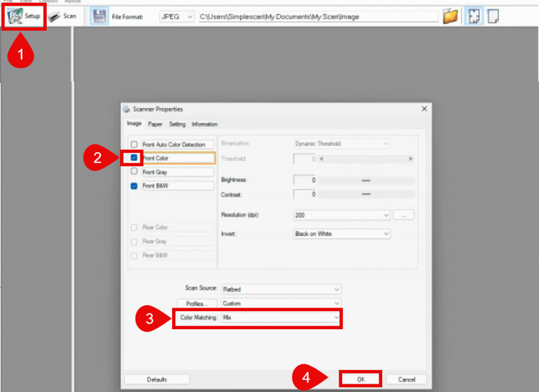Screen dimensions: 539x392
Task: Open the Color Matching Mix dropdown
Action: (281, 317)
